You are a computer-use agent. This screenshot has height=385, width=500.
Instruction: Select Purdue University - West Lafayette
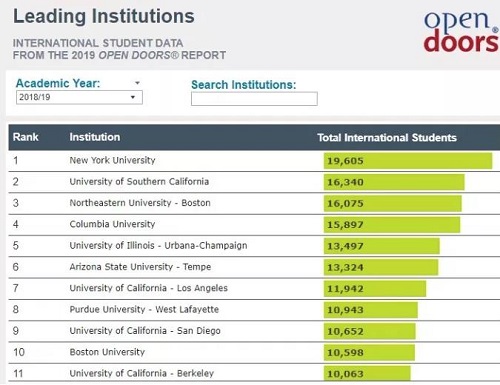(x=144, y=310)
